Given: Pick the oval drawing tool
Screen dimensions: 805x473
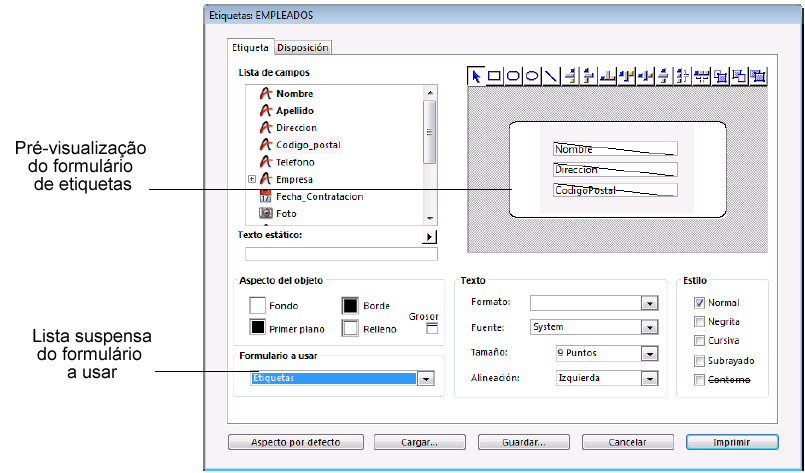Looking at the screenshot, I should click(x=532, y=75).
